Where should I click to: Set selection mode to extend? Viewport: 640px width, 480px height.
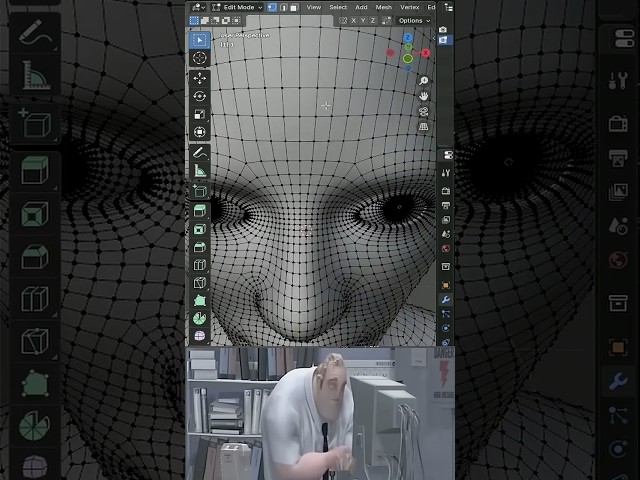205,20
